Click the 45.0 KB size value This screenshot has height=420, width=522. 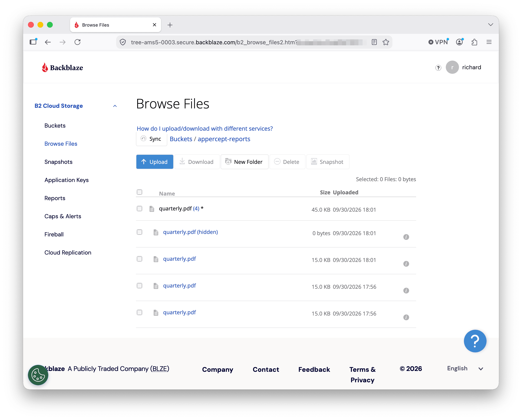[x=321, y=210]
